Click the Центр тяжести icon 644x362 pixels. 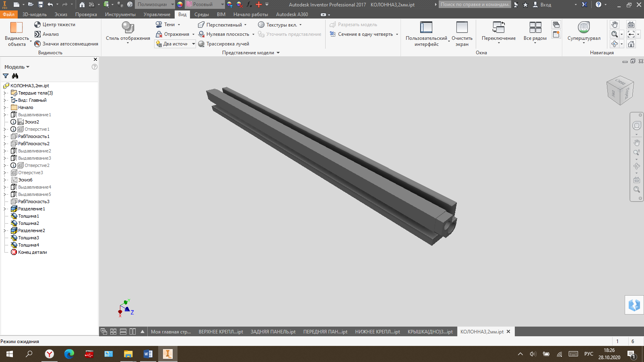tap(37, 25)
